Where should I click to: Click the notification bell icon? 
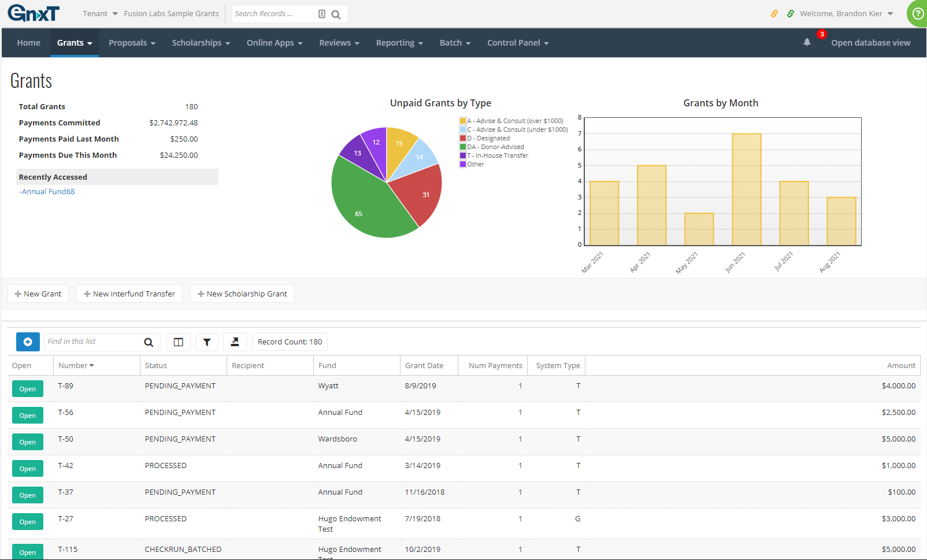[x=807, y=42]
